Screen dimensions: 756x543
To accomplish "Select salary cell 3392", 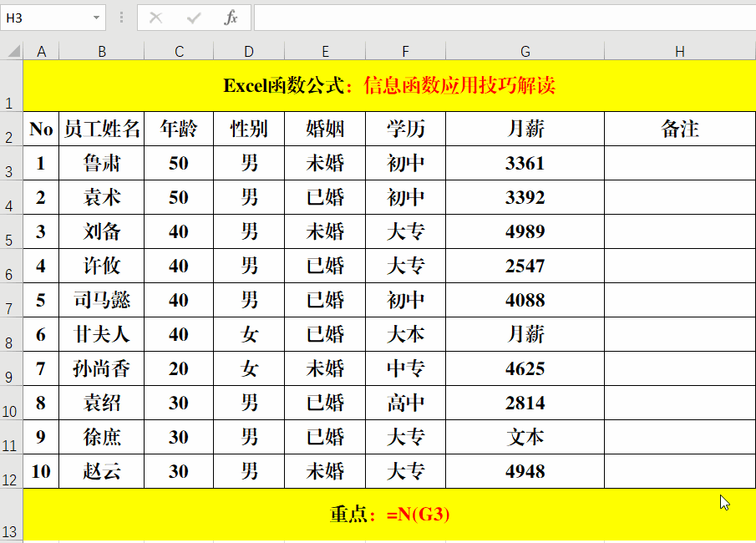I will click(x=525, y=197).
